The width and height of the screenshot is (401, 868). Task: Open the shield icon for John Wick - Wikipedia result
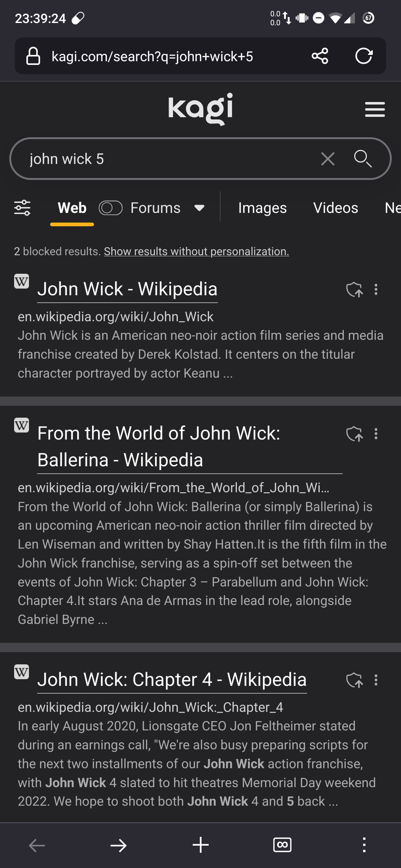354,290
